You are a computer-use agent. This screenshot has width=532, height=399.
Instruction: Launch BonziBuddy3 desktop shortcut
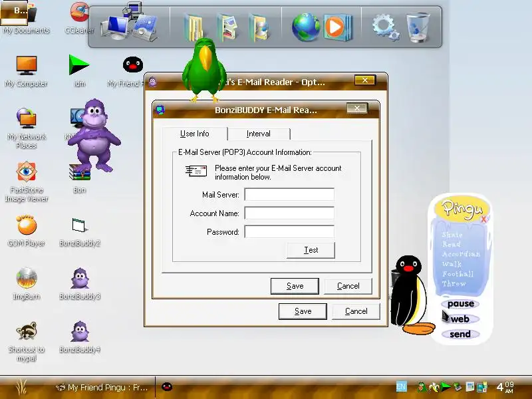[x=79, y=284]
